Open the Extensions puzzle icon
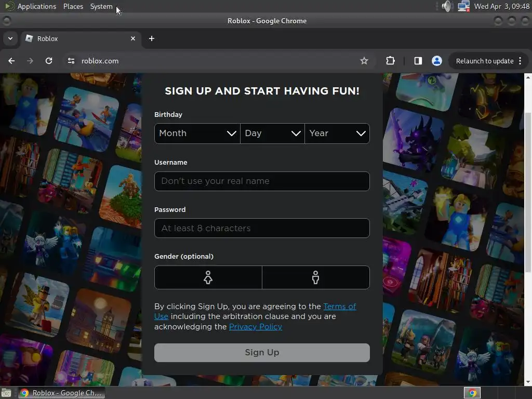The height and width of the screenshot is (399, 532). 390,61
